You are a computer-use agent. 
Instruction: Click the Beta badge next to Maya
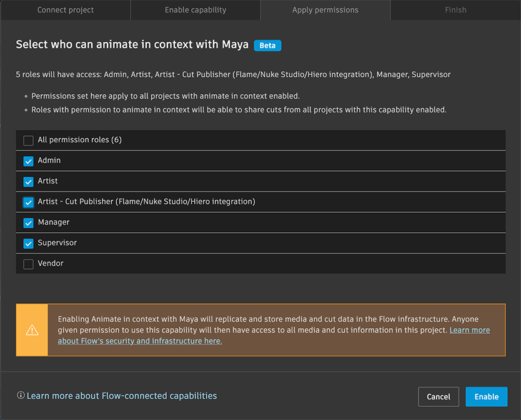[267, 46]
